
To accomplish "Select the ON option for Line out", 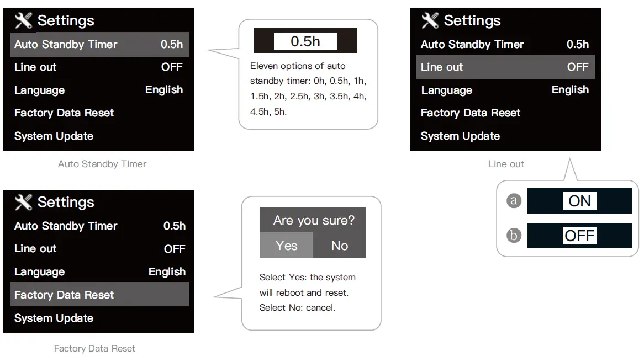I will coord(579,201).
